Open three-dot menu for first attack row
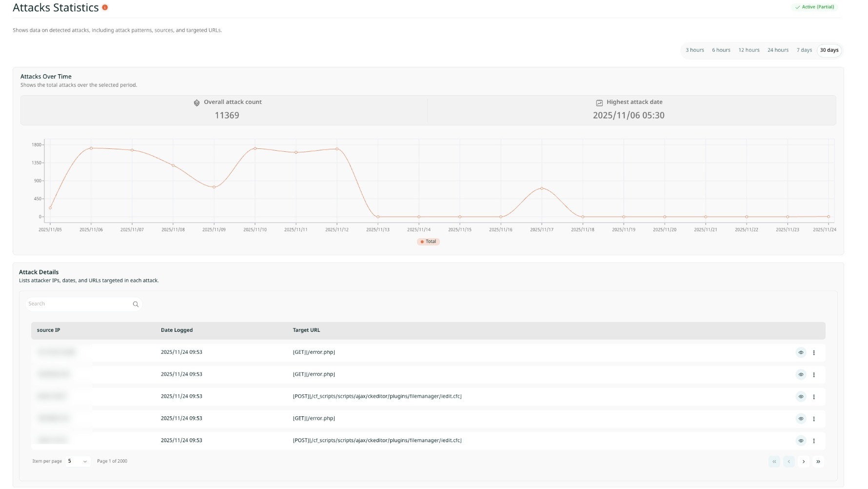Image resolution: width=868 pixels, height=489 pixels. 814,352
